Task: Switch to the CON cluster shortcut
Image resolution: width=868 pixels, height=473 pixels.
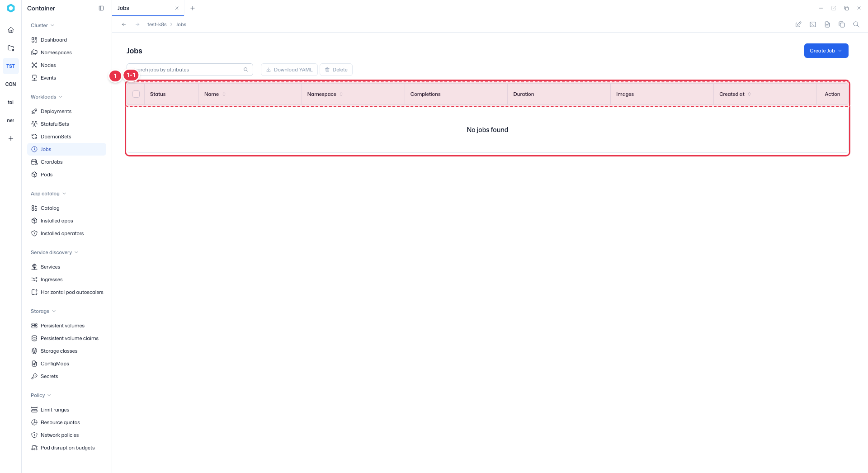Action: click(x=11, y=84)
